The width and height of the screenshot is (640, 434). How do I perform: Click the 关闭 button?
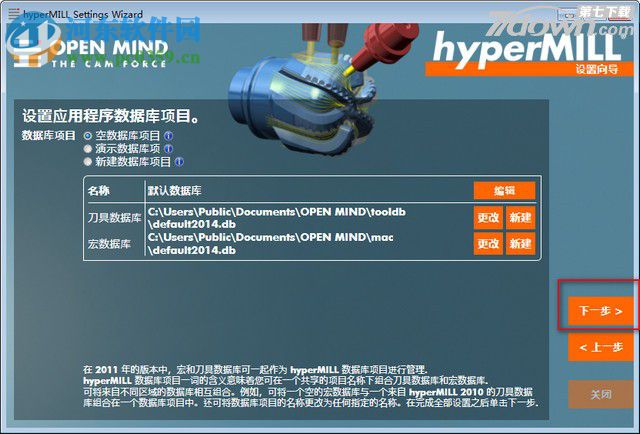coord(601,394)
